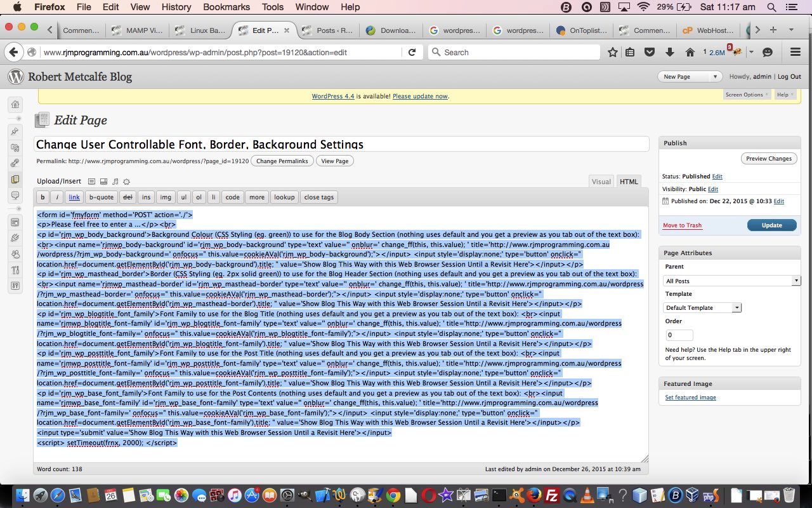Open the Template dropdown showing Default Template

[x=703, y=307]
